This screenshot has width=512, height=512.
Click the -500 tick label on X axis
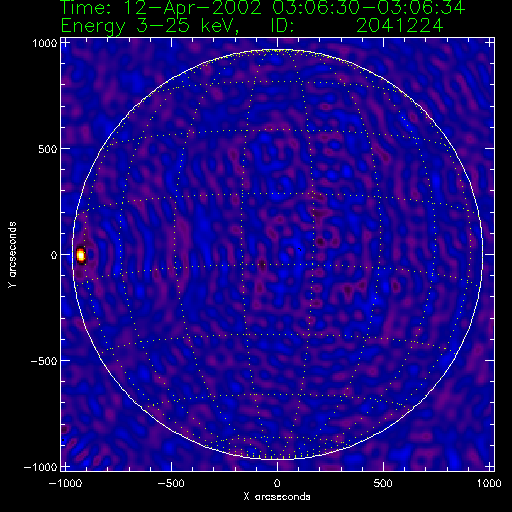171,483
